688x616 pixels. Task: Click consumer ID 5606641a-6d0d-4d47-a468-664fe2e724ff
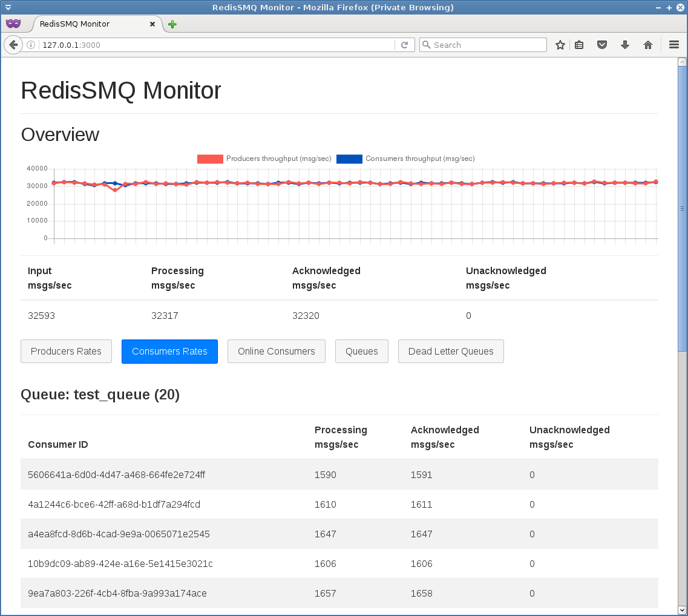(116, 475)
